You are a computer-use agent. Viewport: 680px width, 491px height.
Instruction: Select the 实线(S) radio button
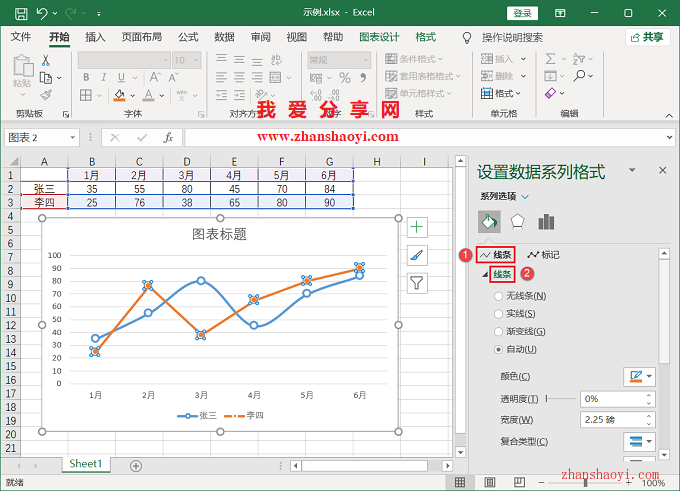(x=498, y=314)
